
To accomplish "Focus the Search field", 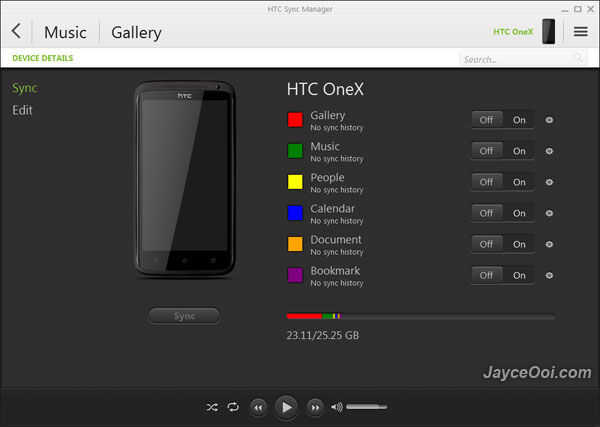I will click(x=522, y=59).
